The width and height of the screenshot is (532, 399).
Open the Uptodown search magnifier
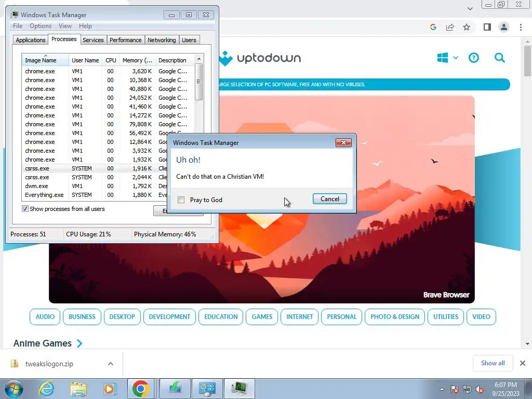499,58
